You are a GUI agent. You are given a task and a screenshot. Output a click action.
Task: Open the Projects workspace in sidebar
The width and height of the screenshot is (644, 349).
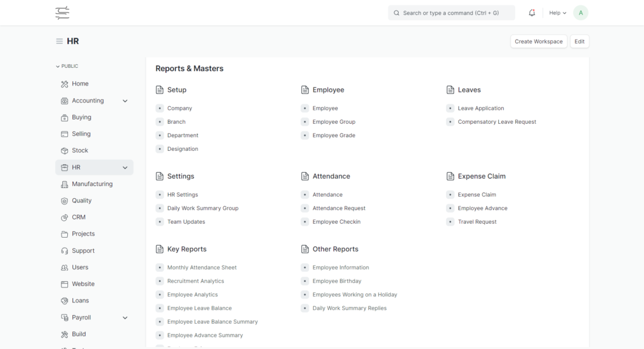(83, 234)
